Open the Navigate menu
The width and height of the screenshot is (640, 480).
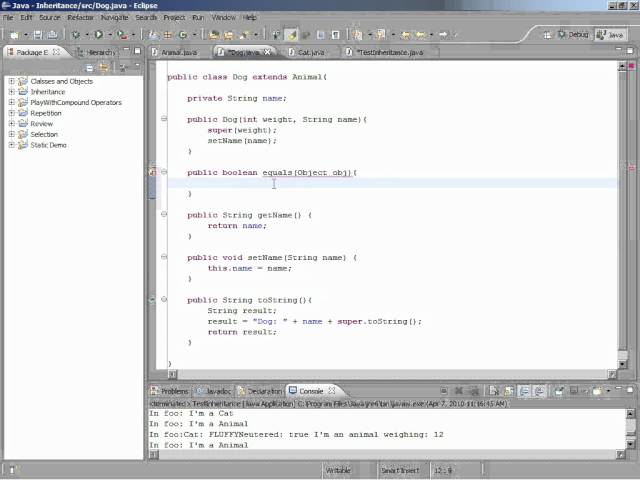coord(115,18)
